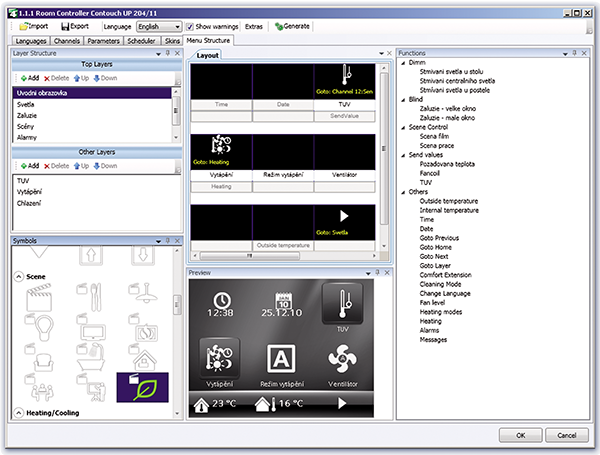Click the Scena film function
Screen dimensions: 600x455
(x=434, y=136)
